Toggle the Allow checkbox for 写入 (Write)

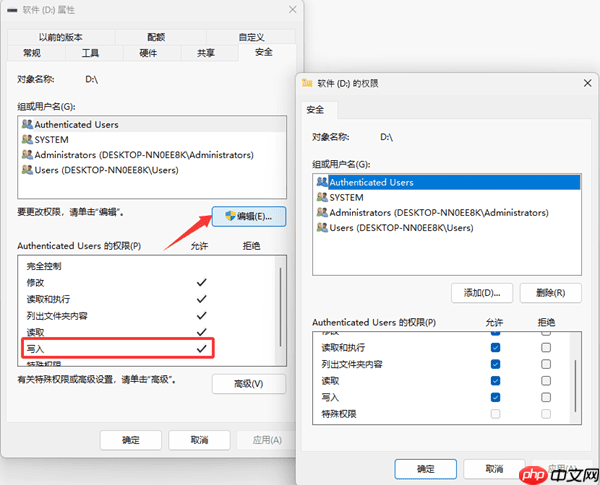click(495, 397)
